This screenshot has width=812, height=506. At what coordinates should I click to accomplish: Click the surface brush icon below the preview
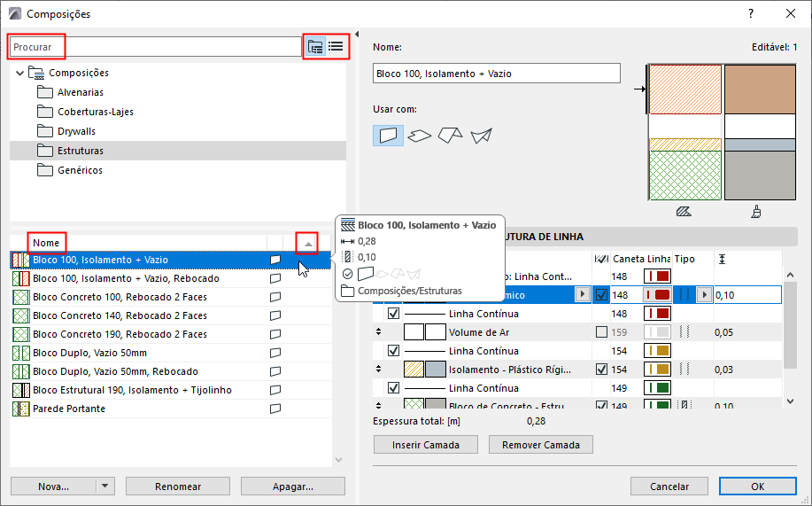pyautogui.click(x=756, y=212)
